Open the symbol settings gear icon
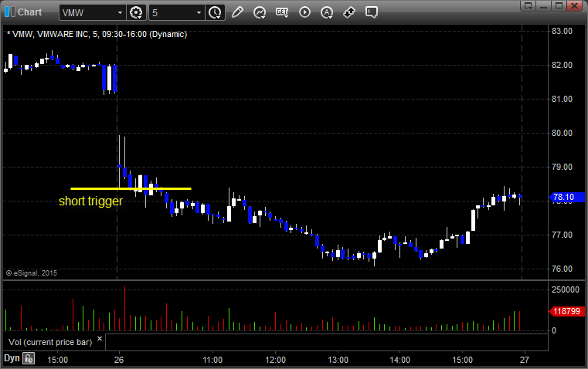This screenshot has width=588, height=369. [x=137, y=12]
